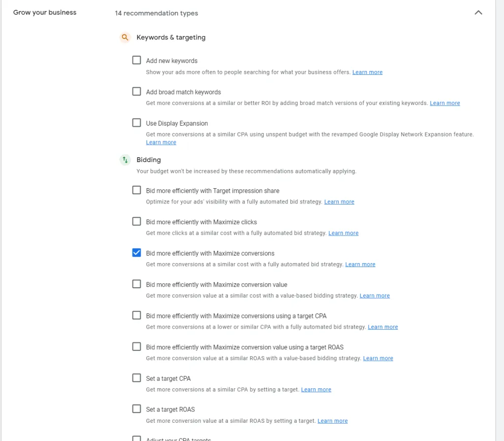
Task: Enable the Add new keywords checkbox
Action: coord(136,60)
